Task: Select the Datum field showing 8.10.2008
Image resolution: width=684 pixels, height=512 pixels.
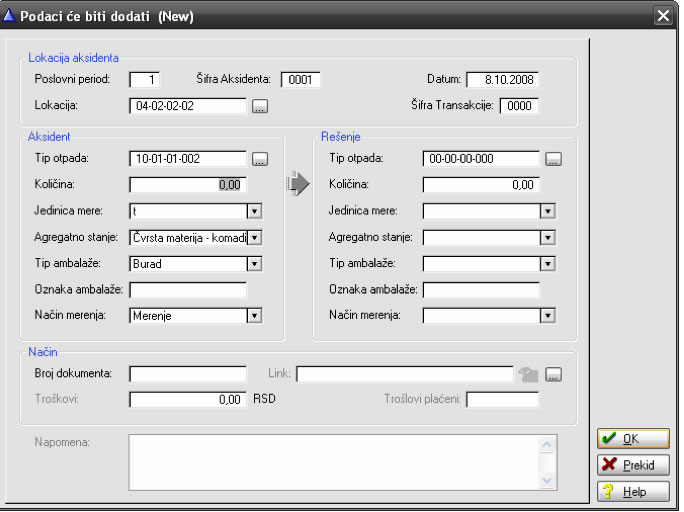Action: [x=502, y=79]
